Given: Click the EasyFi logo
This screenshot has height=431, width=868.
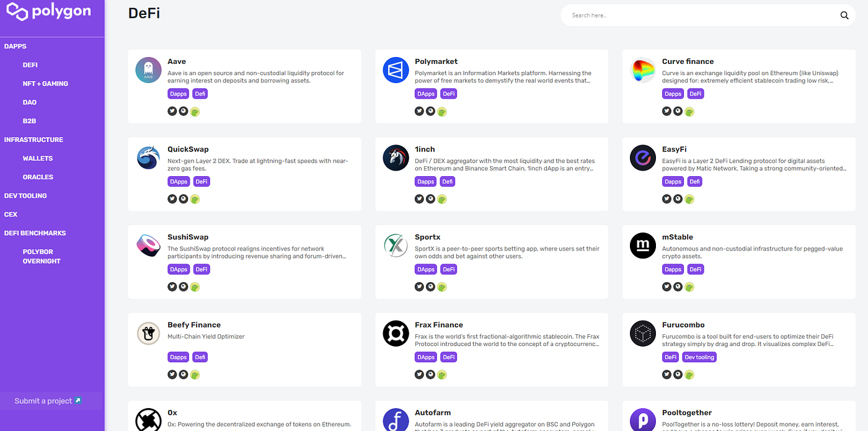Looking at the screenshot, I should pyautogui.click(x=643, y=158).
